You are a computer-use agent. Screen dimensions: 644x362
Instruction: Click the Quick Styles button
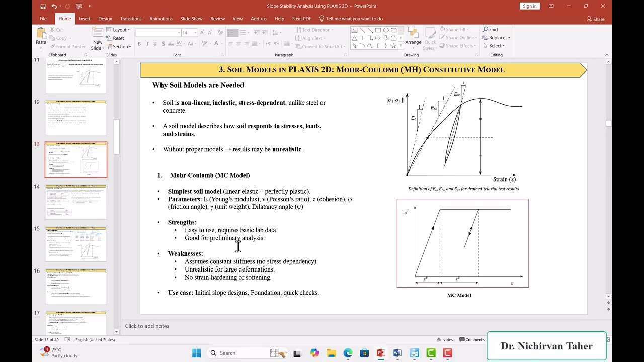point(430,38)
